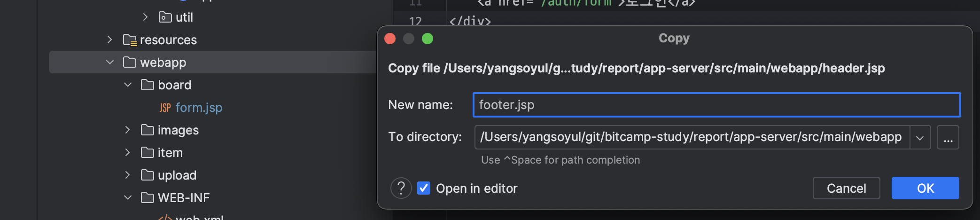Image resolution: width=980 pixels, height=220 pixels.
Task: Select the upload folder icon
Action: [x=148, y=175]
